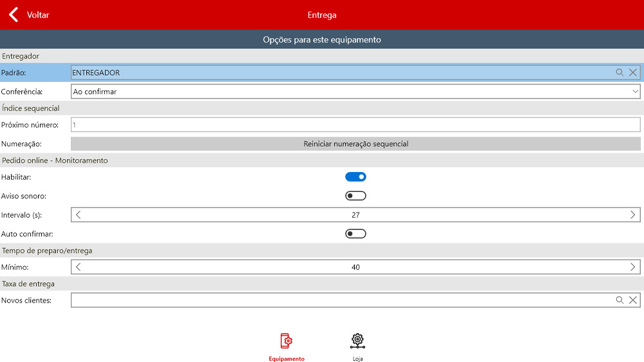This screenshot has height=362, width=644.
Task: Click the Próximo número input field
Action: pyautogui.click(x=354, y=125)
